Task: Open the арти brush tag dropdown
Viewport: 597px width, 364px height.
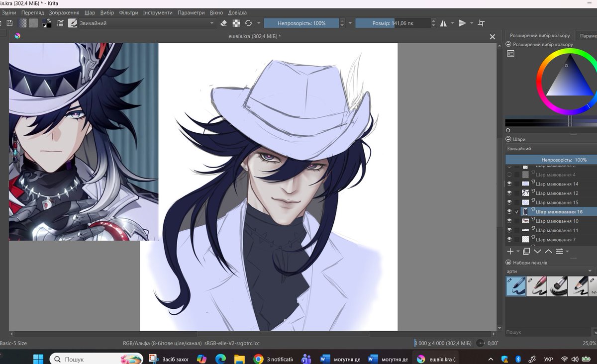Action: pyautogui.click(x=550, y=271)
